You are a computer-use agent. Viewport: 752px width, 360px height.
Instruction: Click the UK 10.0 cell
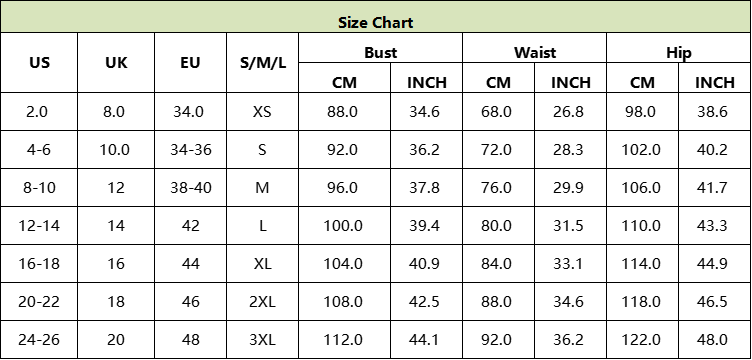coord(116,150)
